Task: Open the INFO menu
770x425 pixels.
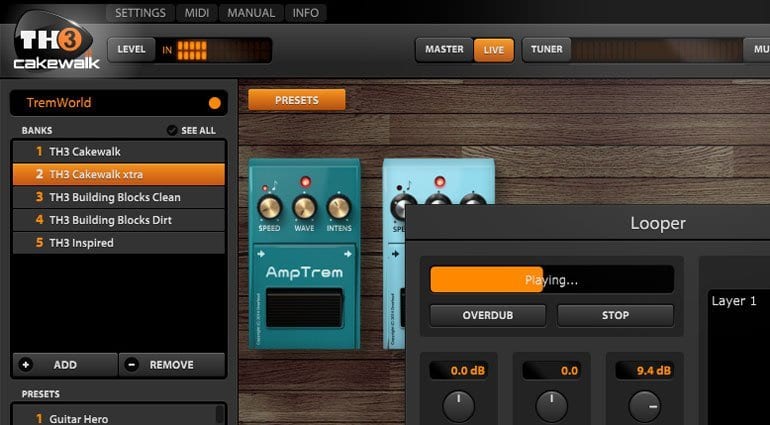Action: pos(305,13)
